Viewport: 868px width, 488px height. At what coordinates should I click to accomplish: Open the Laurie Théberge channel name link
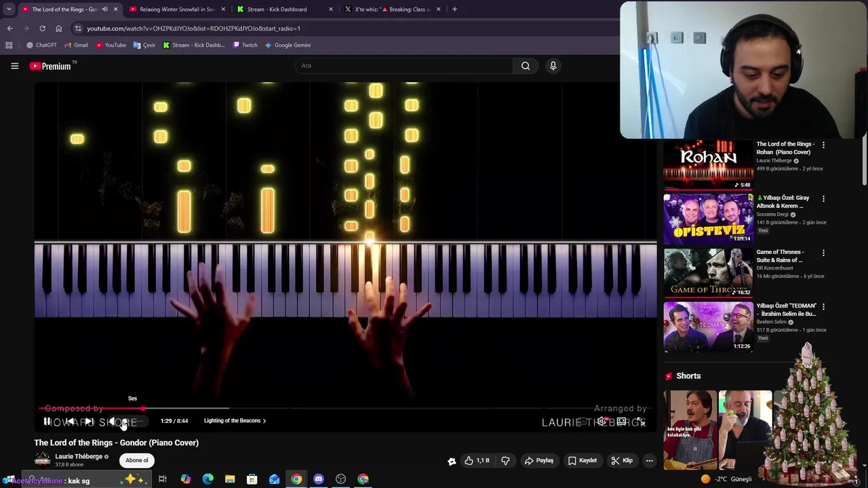79,457
